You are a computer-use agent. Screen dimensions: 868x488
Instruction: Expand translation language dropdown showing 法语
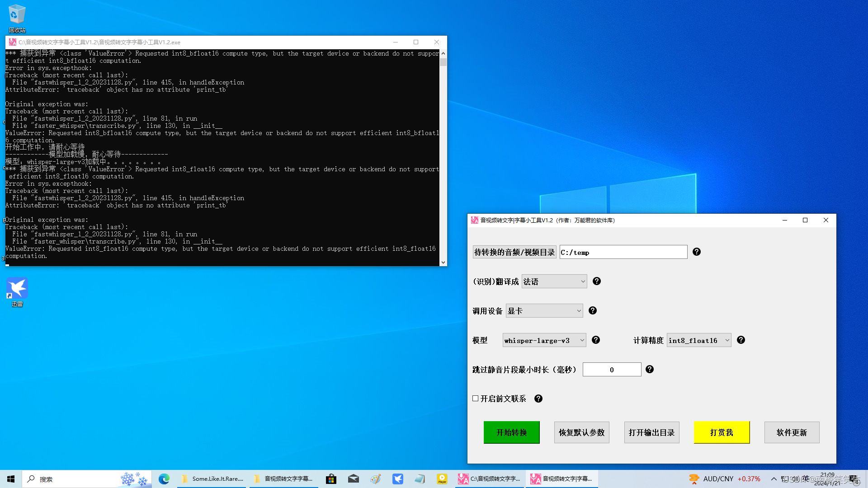(554, 282)
